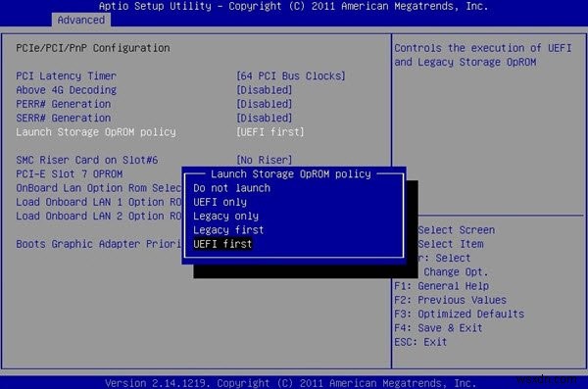Screen dimensions: 588x389
Task: Choose 'Legacy only' in popup list
Action: (x=225, y=217)
